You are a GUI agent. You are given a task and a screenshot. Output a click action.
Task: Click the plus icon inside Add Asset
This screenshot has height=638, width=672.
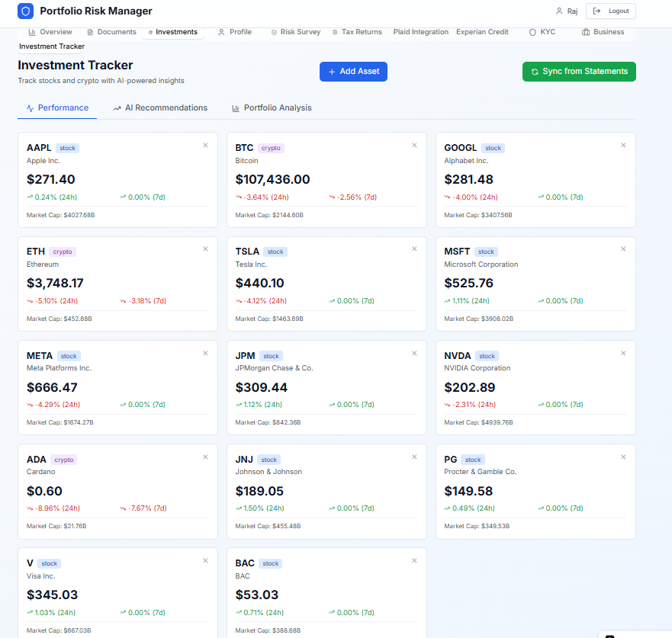point(330,71)
